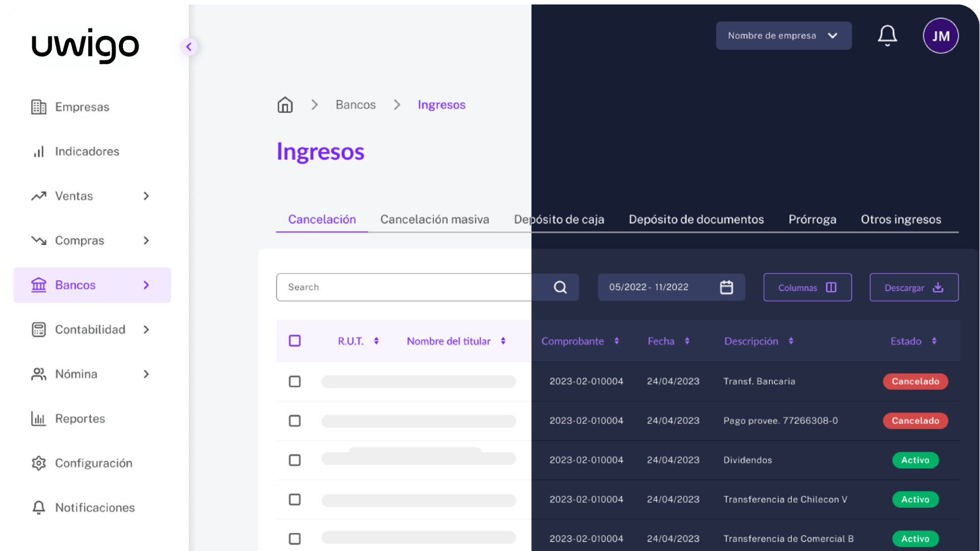Click the Columnas button

point(807,287)
